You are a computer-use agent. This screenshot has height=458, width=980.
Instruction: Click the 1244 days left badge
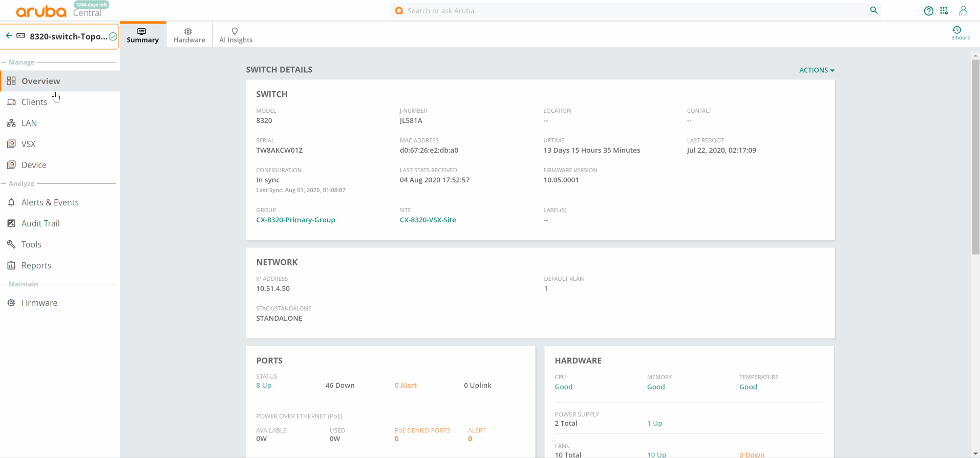pos(92,5)
